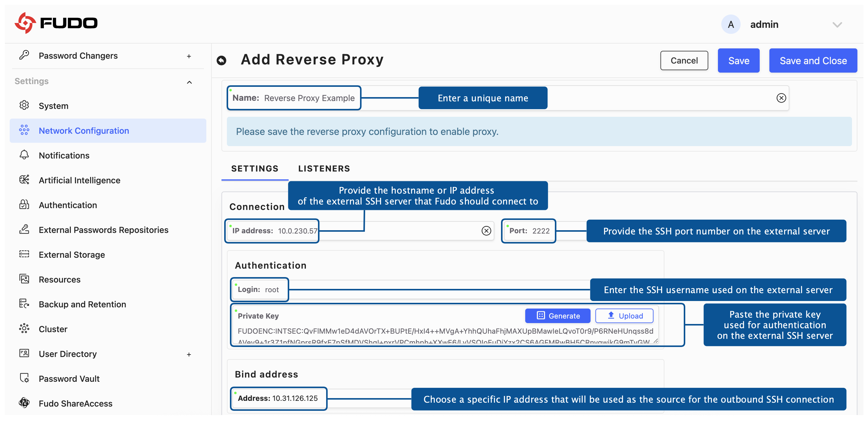Collapse the Settings section chevron
Viewport: 868px width, 422px height.
pos(189,82)
